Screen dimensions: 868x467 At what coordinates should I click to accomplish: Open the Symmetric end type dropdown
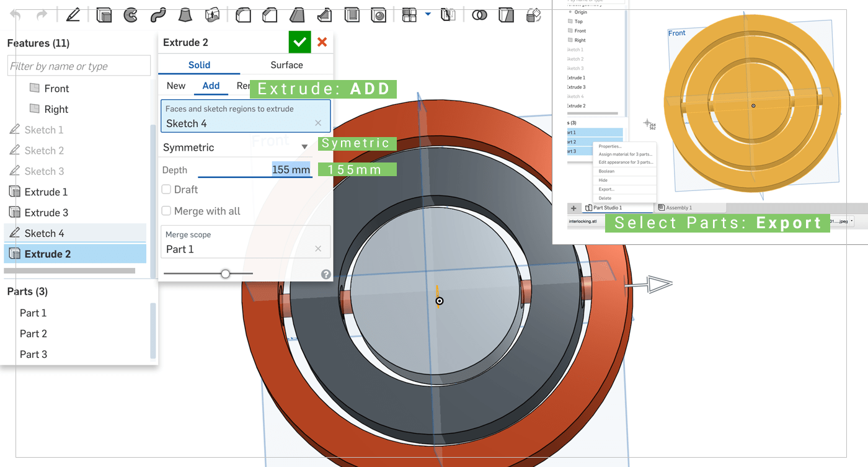click(236, 148)
